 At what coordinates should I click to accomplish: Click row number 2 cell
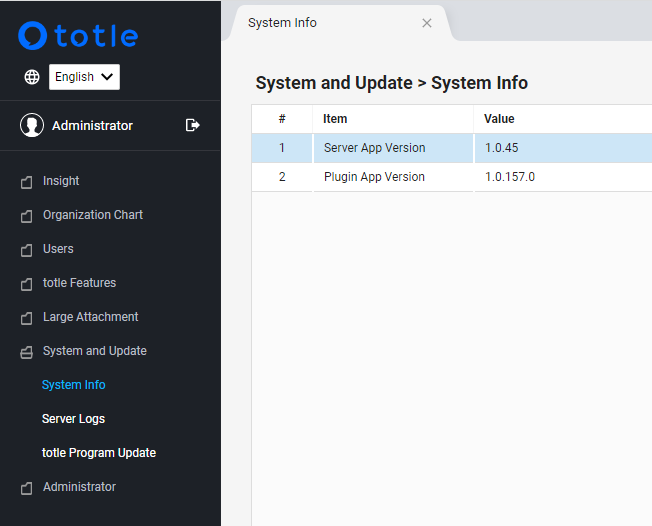282,177
